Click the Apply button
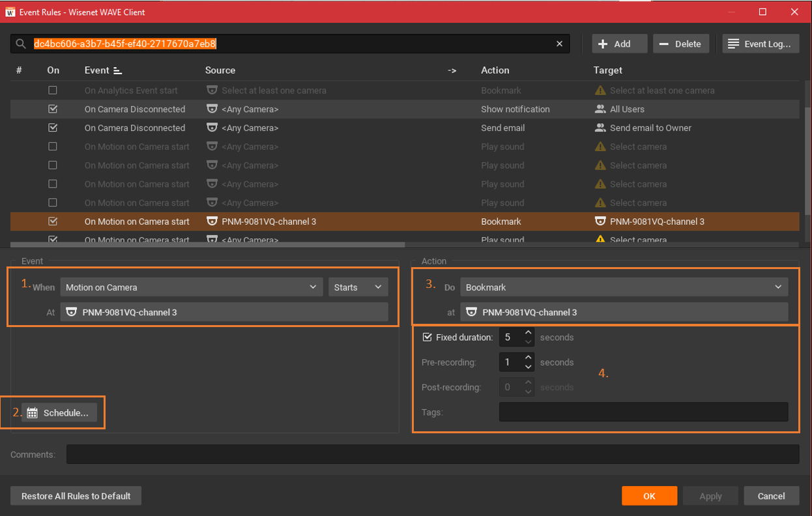 [710, 496]
